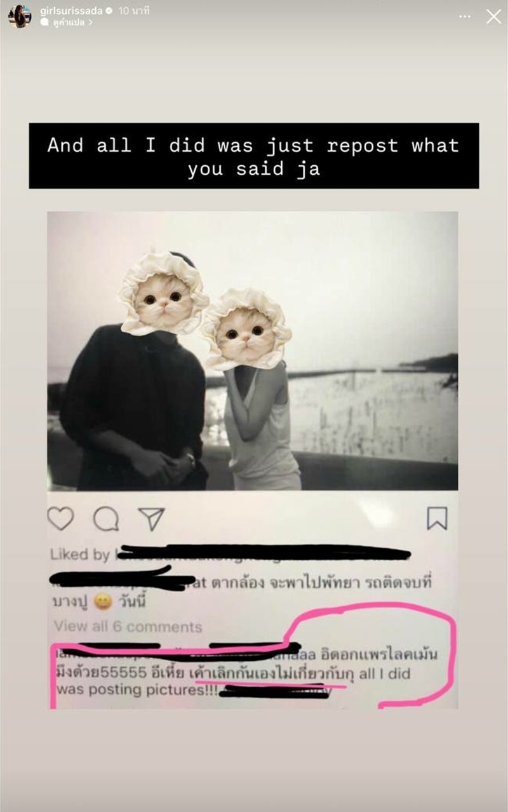The width and height of the screenshot is (508, 812).
Task: Open View all 6 comments
Action: 128,626
